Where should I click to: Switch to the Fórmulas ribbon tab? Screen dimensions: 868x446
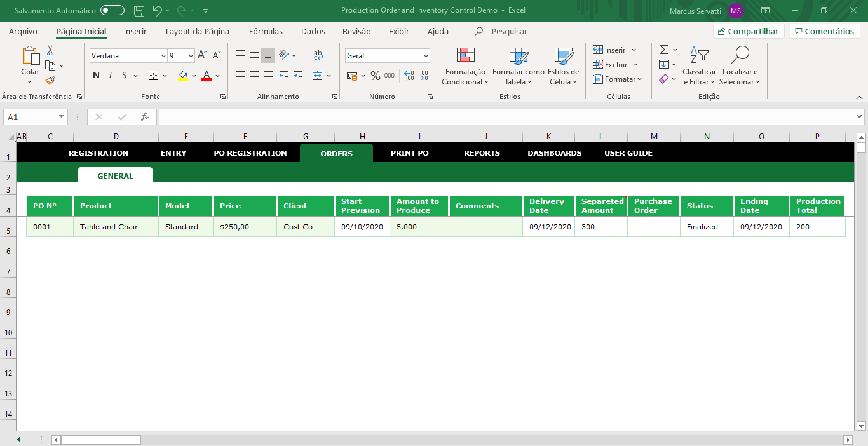point(266,31)
